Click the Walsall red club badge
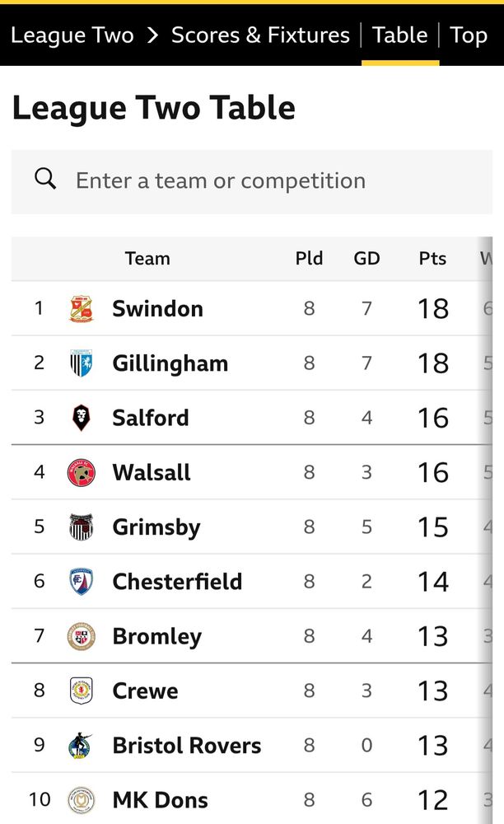This screenshot has height=824, width=504. pyautogui.click(x=82, y=472)
